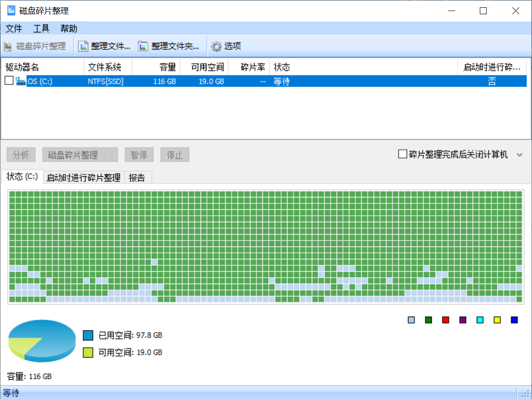This screenshot has height=399, width=532.
Task: Click the 分析 button
Action: (21, 155)
